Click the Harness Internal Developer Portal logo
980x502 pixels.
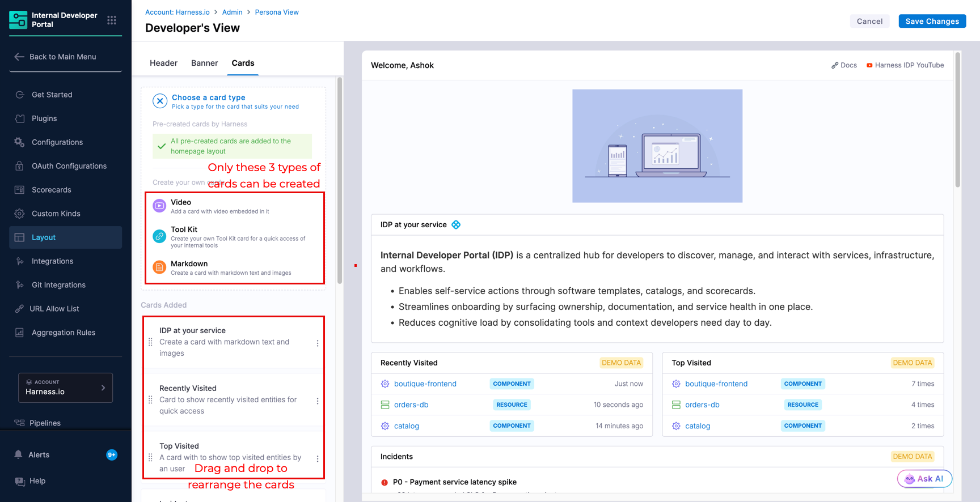coord(18,20)
